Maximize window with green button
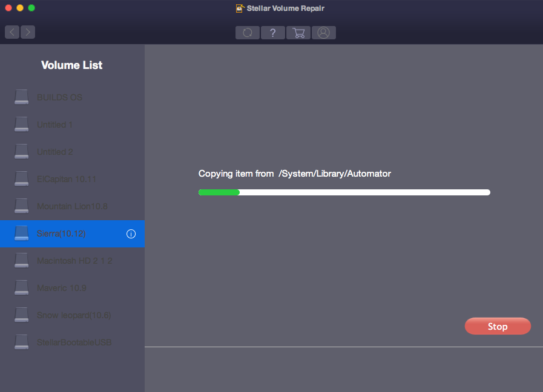 pyautogui.click(x=31, y=8)
